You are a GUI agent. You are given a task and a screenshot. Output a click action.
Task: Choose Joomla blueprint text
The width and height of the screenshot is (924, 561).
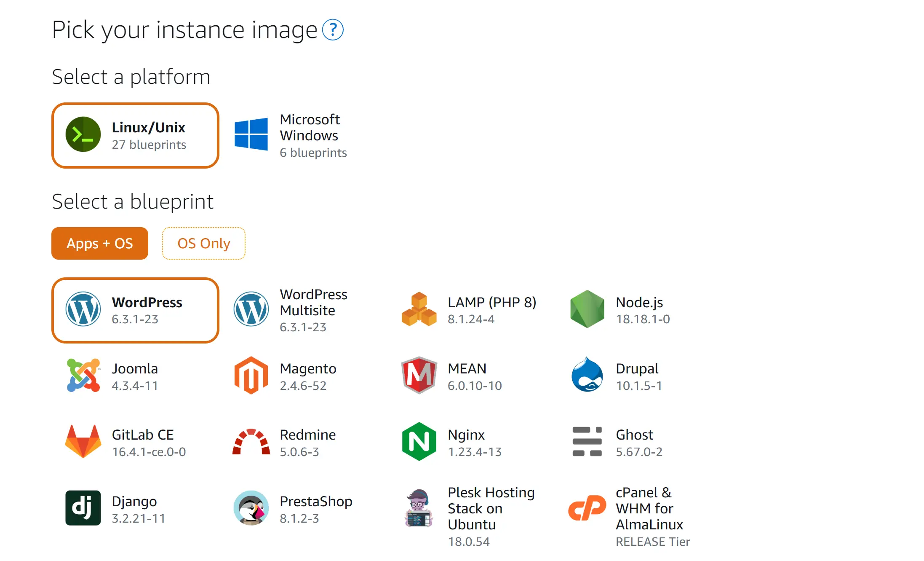point(135,368)
